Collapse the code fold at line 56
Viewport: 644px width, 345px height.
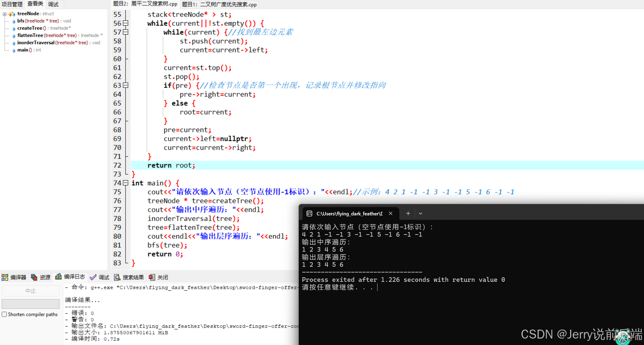click(x=125, y=23)
